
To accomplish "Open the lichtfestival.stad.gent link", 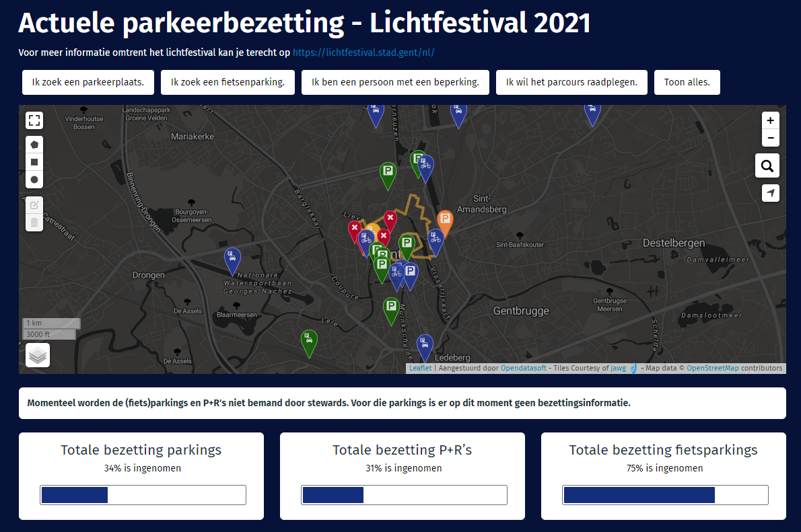I will click(x=364, y=52).
